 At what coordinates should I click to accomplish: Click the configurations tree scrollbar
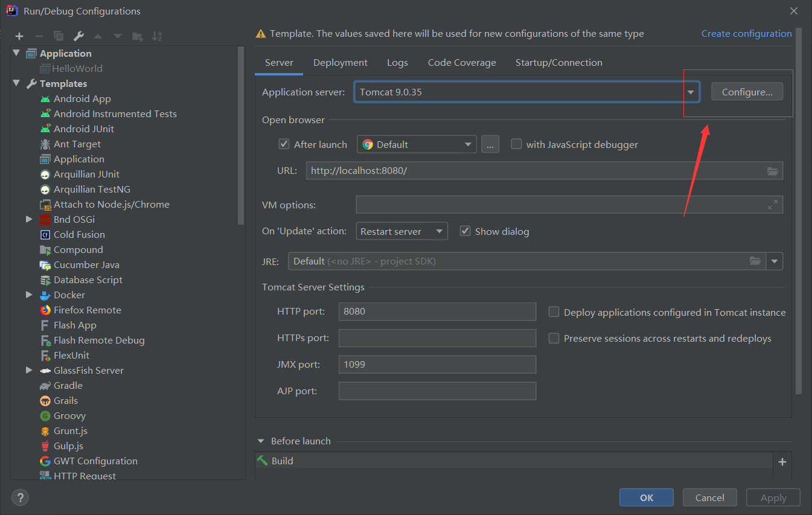[x=241, y=133]
